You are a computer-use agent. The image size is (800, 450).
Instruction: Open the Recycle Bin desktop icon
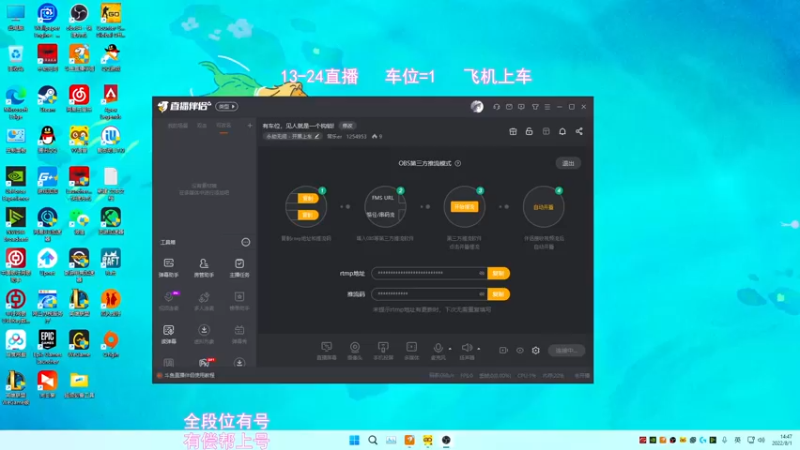point(15,58)
